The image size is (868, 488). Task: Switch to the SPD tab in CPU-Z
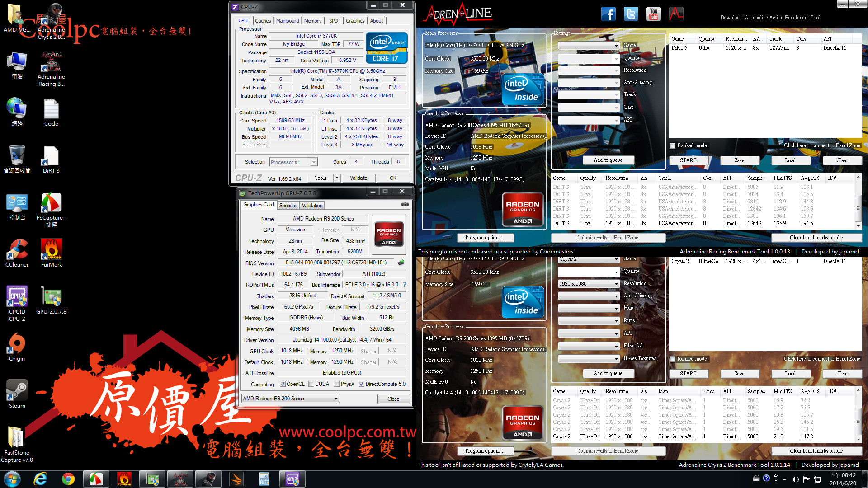tap(334, 21)
